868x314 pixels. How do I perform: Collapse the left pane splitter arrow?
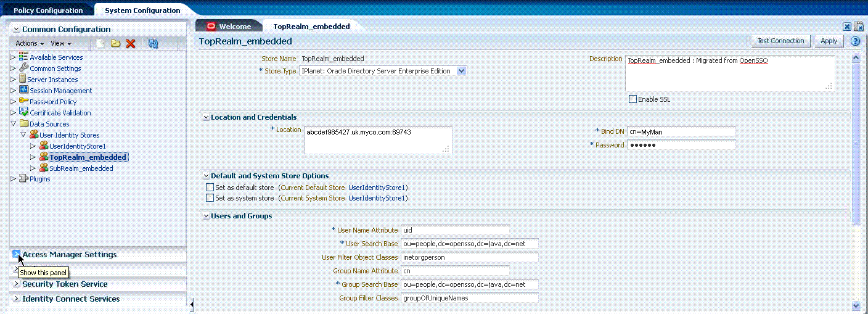coord(192,304)
